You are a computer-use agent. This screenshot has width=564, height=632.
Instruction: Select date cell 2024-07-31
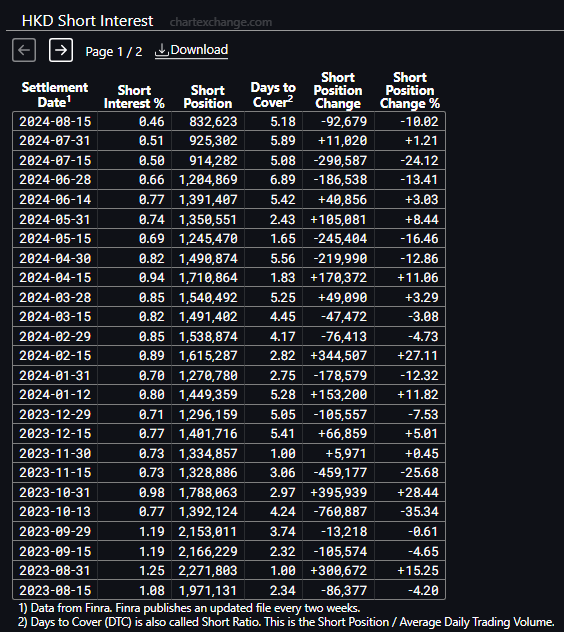pyautogui.click(x=55, y=141)
